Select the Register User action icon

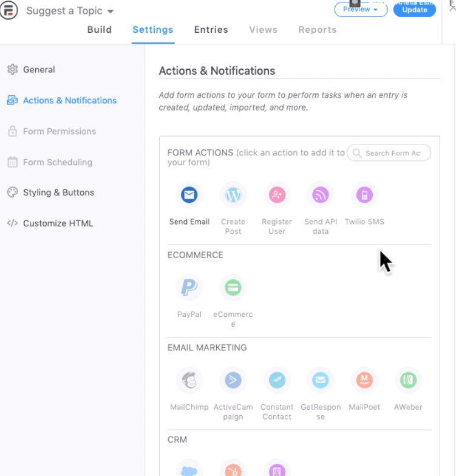(277, 195)
